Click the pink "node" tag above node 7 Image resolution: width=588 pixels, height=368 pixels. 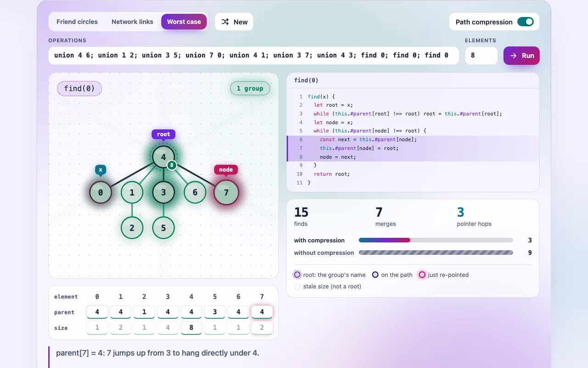[x=226, y=170]
